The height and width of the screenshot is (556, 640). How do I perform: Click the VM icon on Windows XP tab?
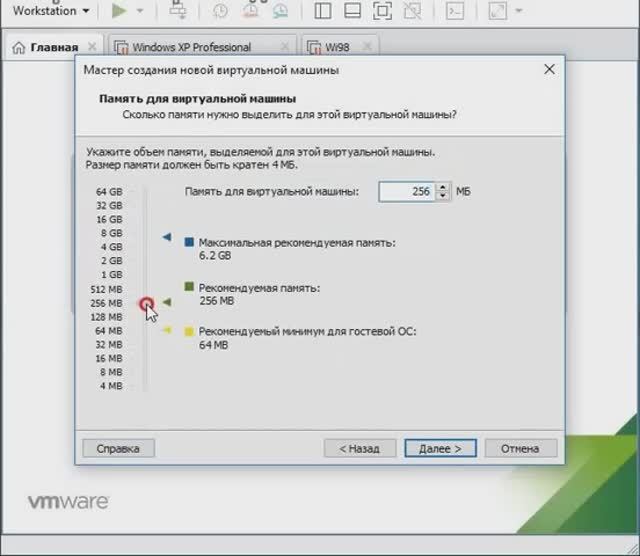tap(121, 48)
